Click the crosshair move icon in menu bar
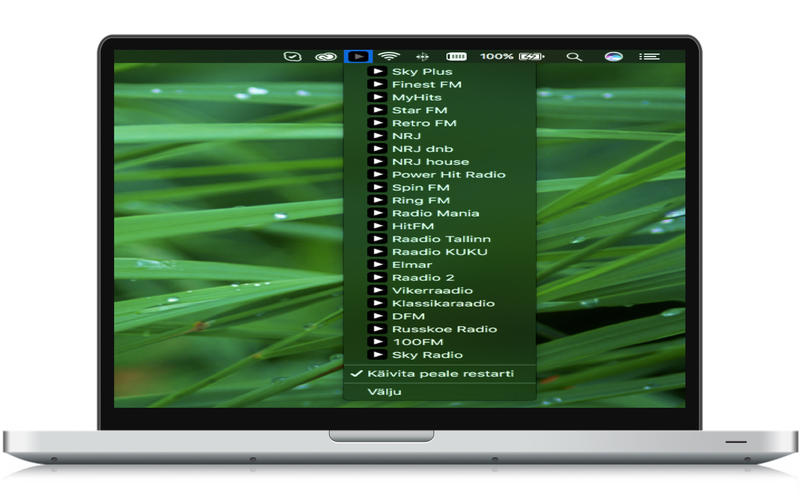The width and height of the screenshot is (800, 500). (x=422, y=57)
